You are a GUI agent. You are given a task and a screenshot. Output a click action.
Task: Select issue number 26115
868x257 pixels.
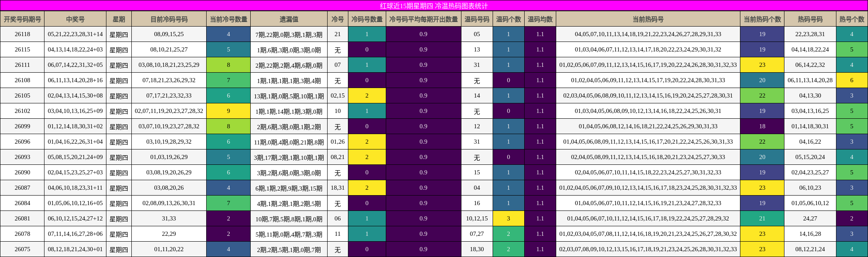[22, 49]
